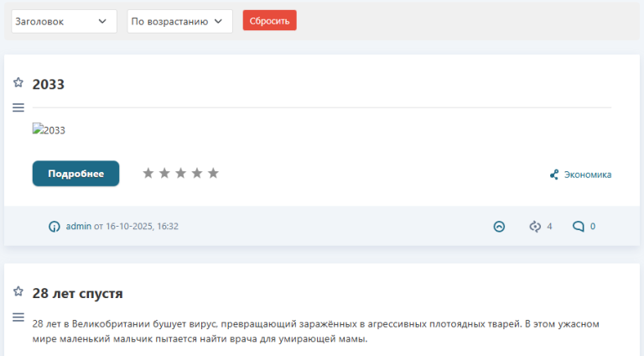Click the broken 2033 image thumbnail

pyautogui.click(x=49, y=130)
